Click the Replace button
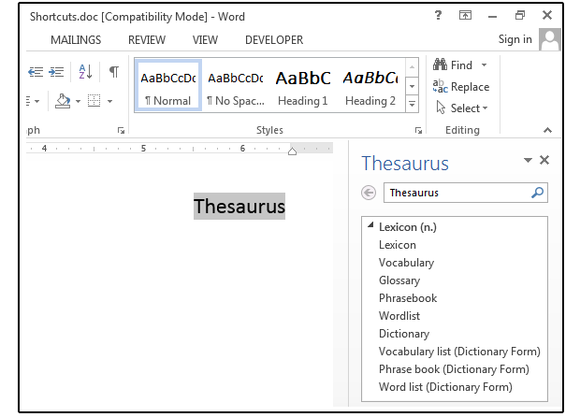The width and height of the screenshot is (580, 417). (x=461, y=87)
